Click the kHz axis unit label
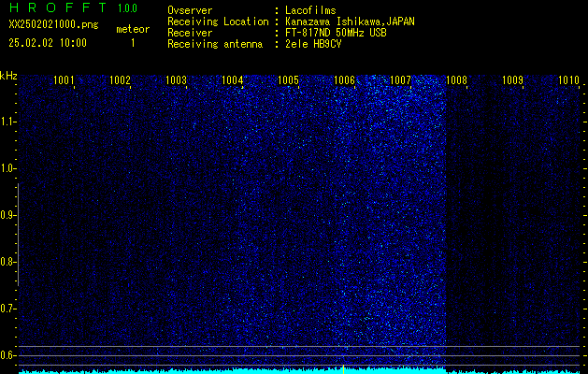 [x=8, y=76]
